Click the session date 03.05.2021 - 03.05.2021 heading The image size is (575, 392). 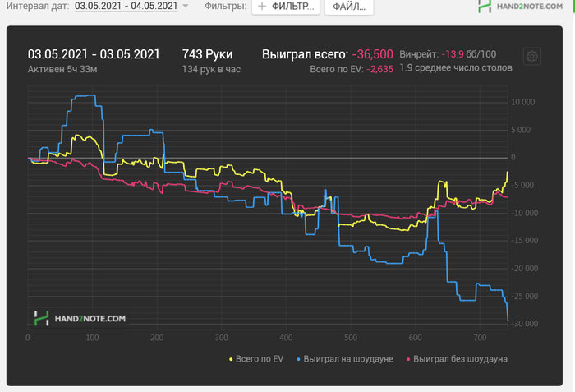(94, 54)
